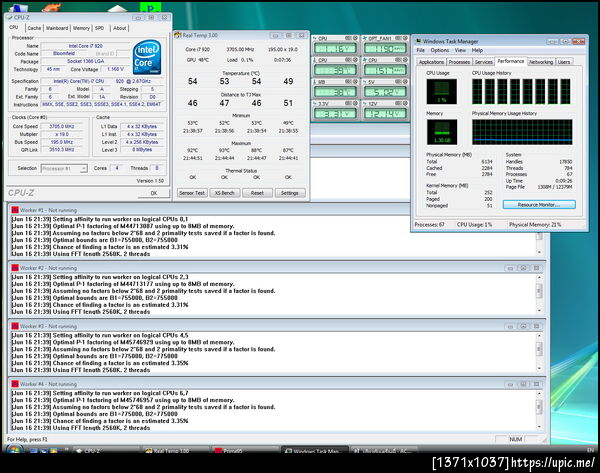The height and width of the screenshot is (473, 600).
Task: Click Sensor Test in Real Temp
Action: coord(192,193)
